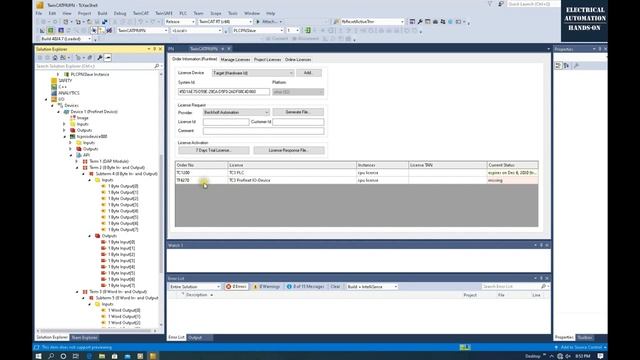Open File Explorer from taskbar

[x=102, y=356]
